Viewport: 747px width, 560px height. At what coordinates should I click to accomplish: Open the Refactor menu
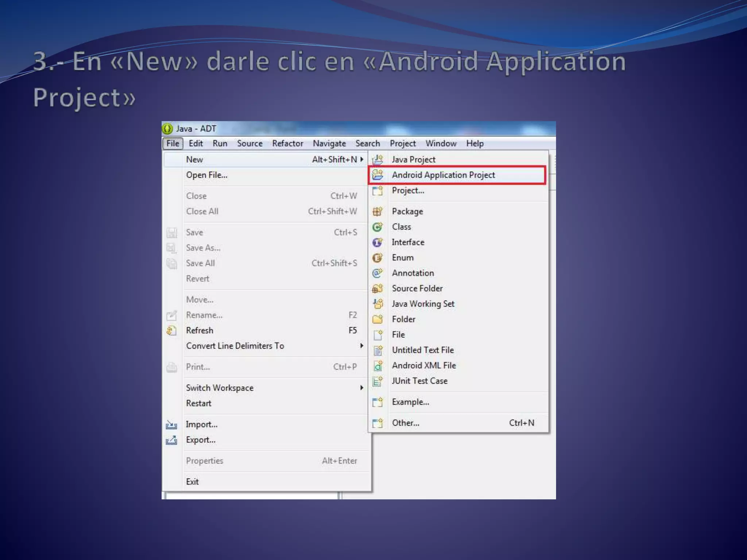click(x=287, y=144)
